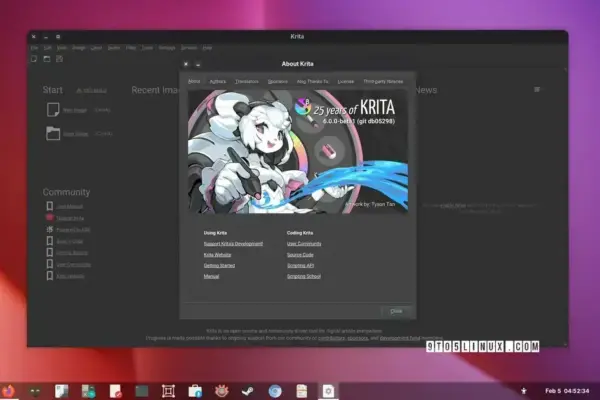Image resolution: width=600 pixels, height=400 pixels.
Task: Open the screenshot tool icon in the taskbar
Action: [x=168, y=391]
